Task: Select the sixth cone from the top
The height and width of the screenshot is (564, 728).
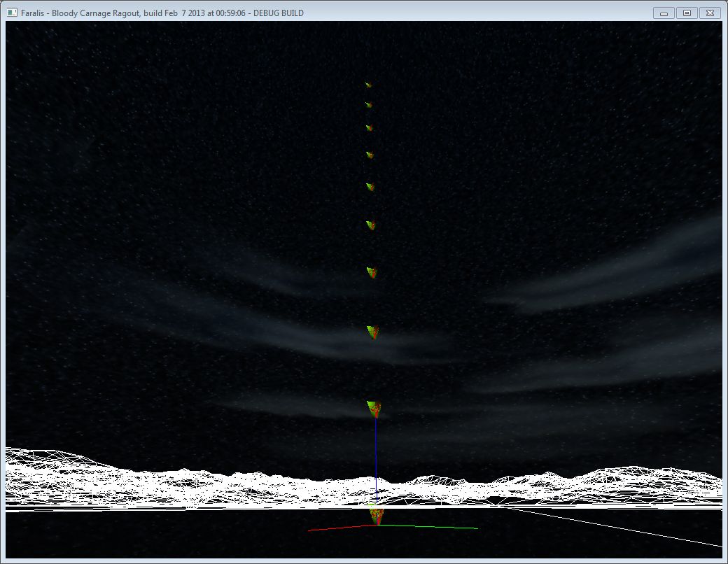Action: click(x=371, y=225)
